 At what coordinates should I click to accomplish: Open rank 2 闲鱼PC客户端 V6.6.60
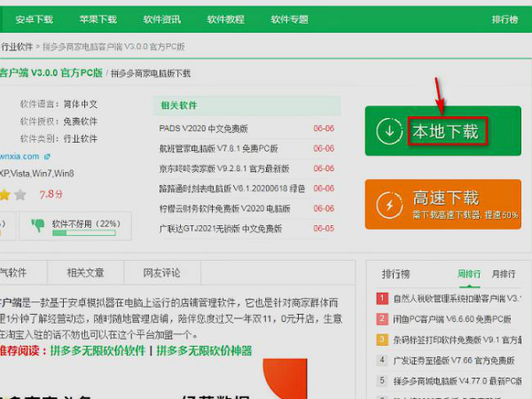452,319
